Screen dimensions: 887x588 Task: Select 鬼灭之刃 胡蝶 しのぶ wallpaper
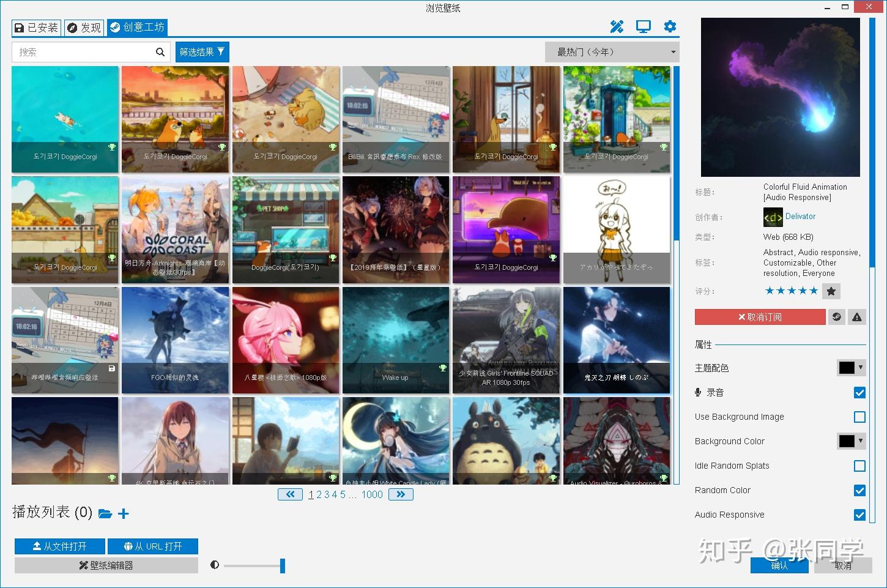617,340
